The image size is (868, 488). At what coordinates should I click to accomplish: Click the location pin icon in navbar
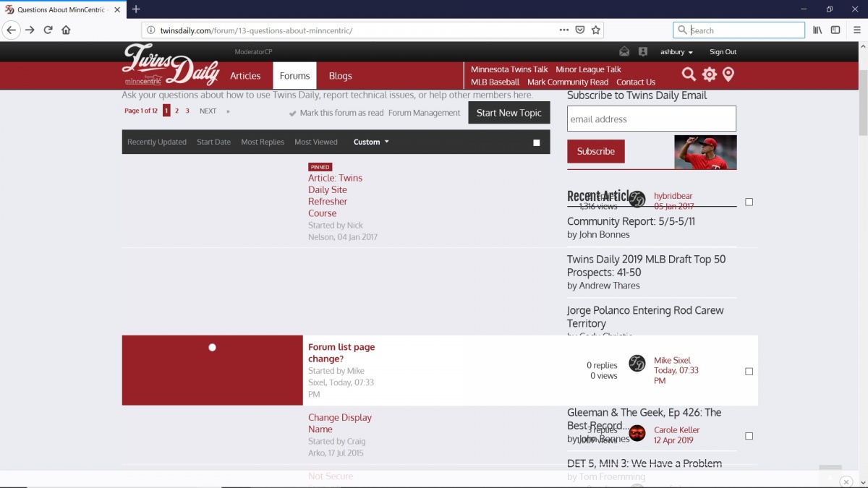point(728,74)
